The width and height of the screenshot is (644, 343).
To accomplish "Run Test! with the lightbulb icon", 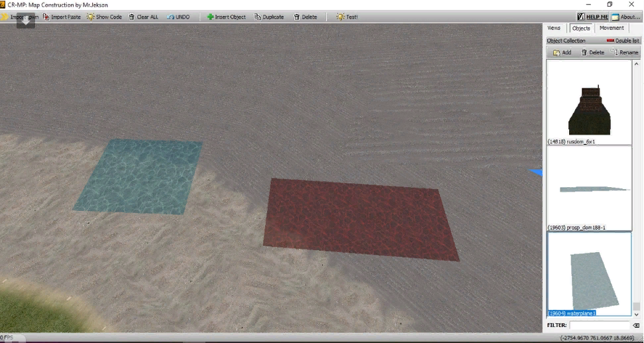I will (x=347, y=17).
